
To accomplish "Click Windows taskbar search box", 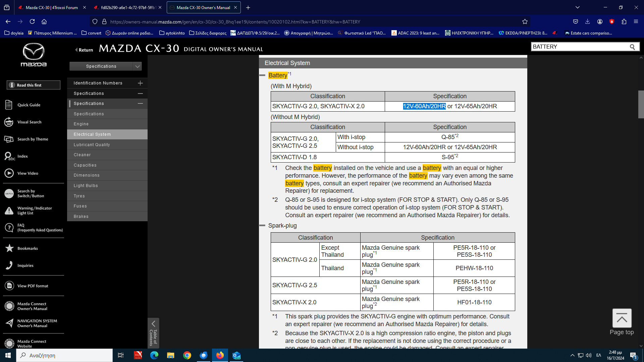I will pos(64,355).
